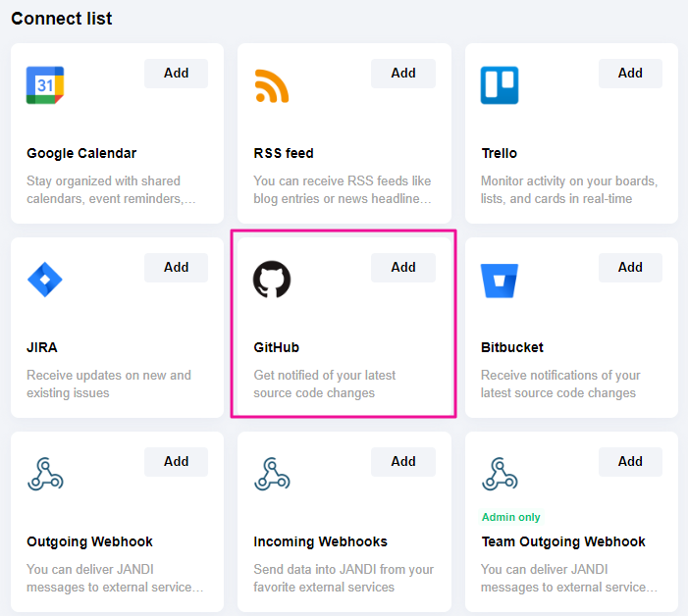The height and width of the screenshot is (616, 688).
Task: Add the JIRA integration
Action: coord(177,268)
